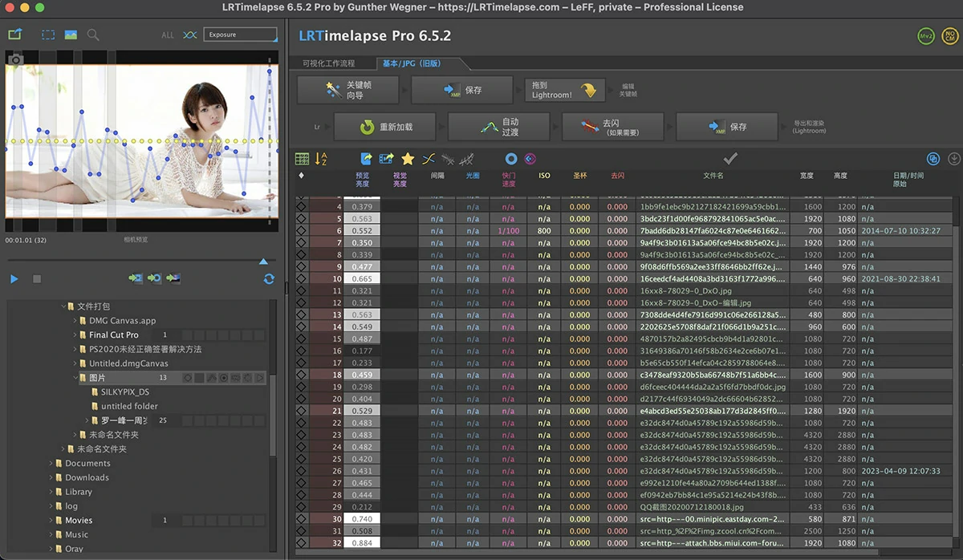Select file QQ截图20200712180018.jpg row

[626, 507]
